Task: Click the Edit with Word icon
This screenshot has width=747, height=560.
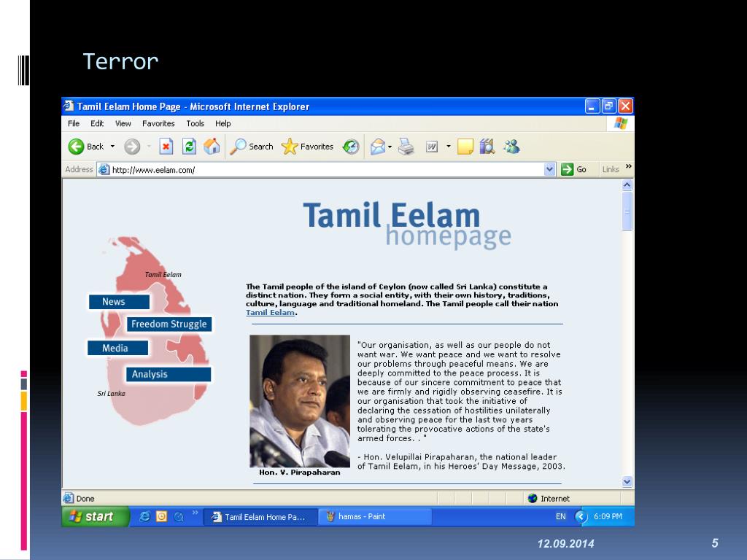Action: point(432,147)
